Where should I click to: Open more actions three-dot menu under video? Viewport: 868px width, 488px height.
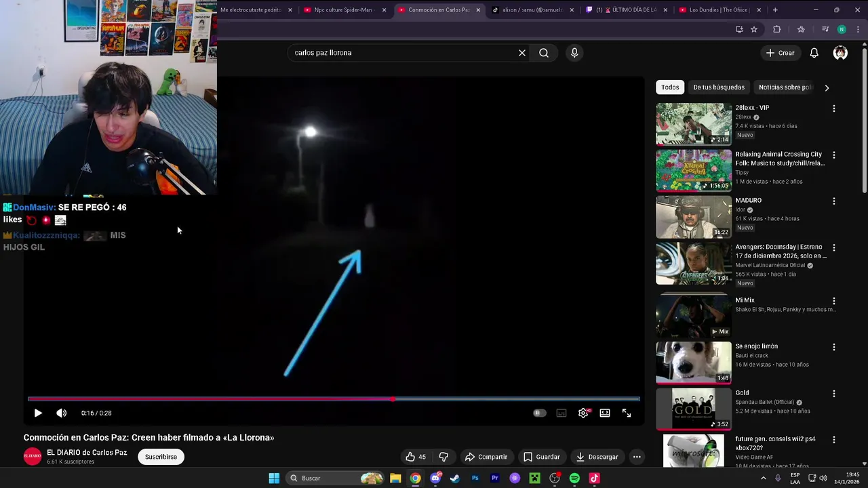click(637, 457)
